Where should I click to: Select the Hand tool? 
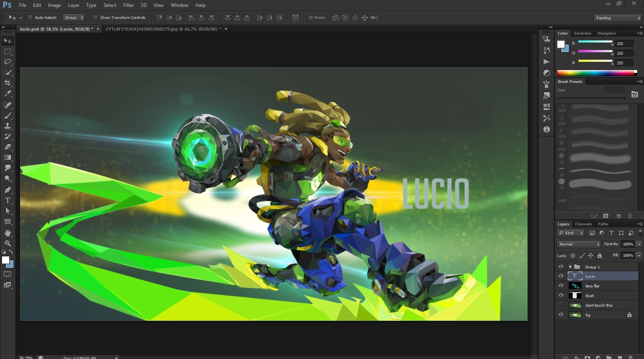point(8,233)
